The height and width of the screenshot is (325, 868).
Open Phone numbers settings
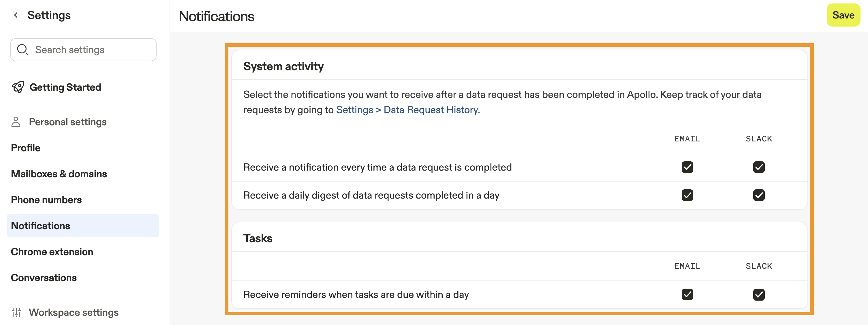[x=46, y=199]
